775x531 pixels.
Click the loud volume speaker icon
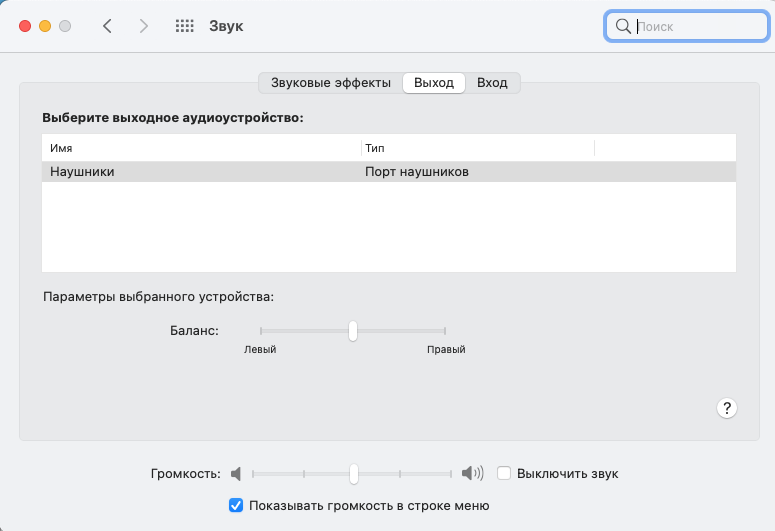(x=472, y=473)
